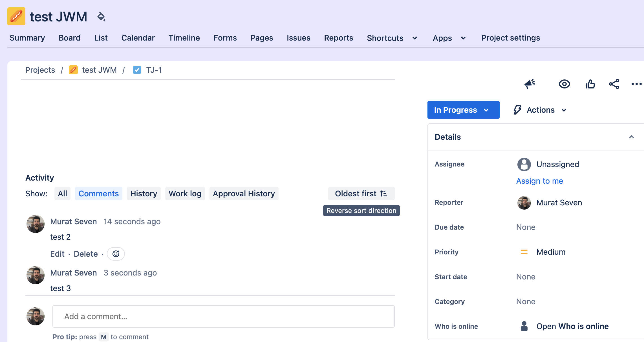Expand the Actions dropdown menu

[x=540, y=110]
